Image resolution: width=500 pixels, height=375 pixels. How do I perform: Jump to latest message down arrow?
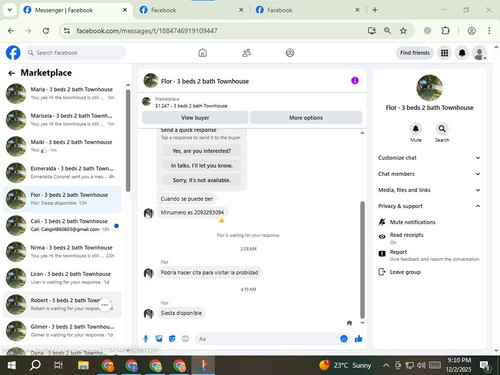click(362, 323)
